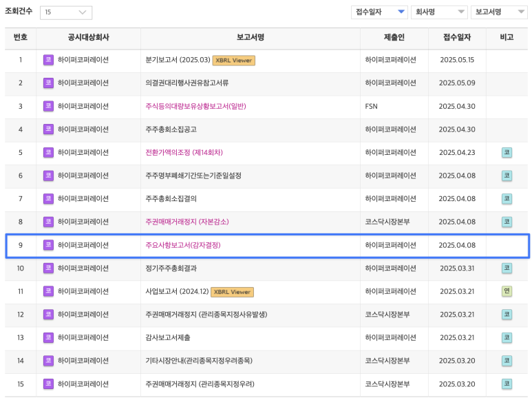Click the purple 코 icon in row 3
Screen dimensions: 532x400
tap(48, 106)
